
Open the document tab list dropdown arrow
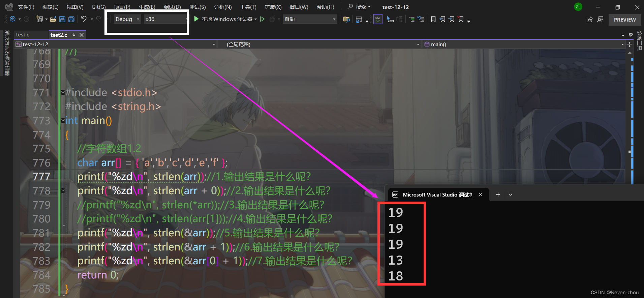[x=623, y=35]
